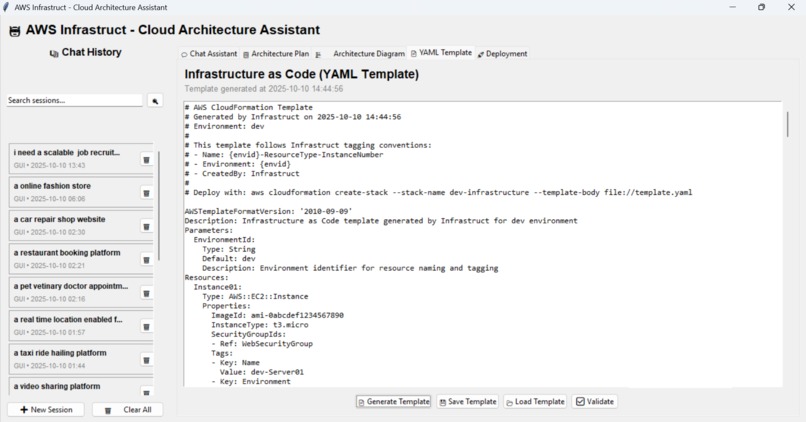Open the Chat Assistant tab

209,53
